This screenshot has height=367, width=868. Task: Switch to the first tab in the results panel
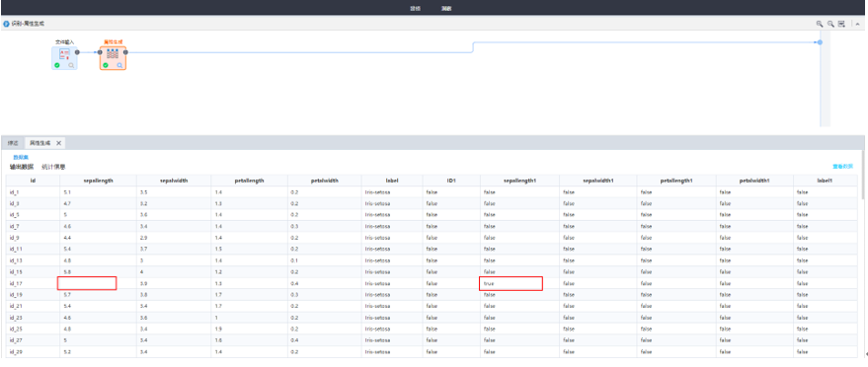[13, 143]
